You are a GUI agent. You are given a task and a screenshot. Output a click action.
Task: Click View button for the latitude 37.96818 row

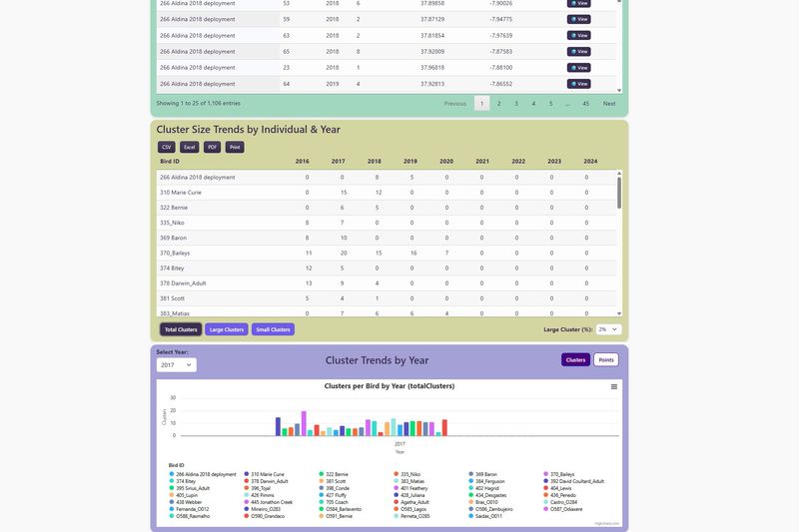pos(579,68)
